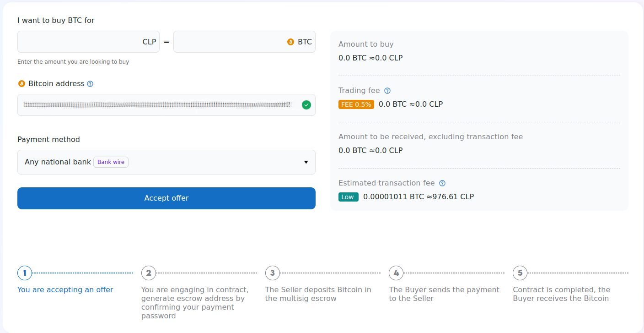Click 'Enter the amount you are looking to buy' hint
Image resolution: width=644 pixels, height=333 pixels.
(73, 62)
